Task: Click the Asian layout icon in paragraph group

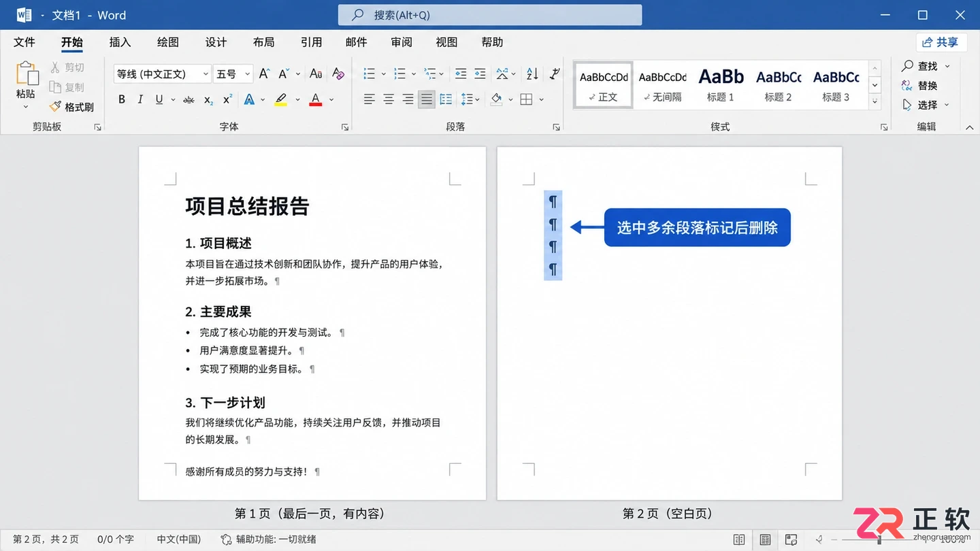Action: (502, 73)
